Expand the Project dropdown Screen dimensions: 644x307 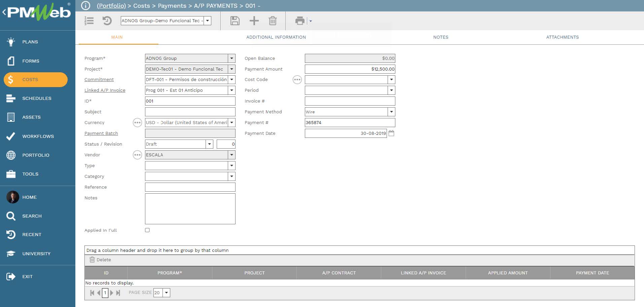(231, 69)
